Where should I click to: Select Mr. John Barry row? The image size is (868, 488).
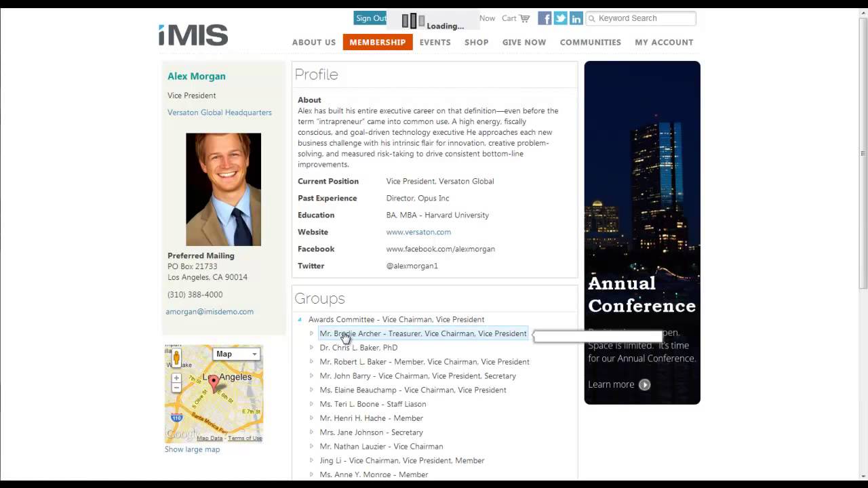[418, 376]
